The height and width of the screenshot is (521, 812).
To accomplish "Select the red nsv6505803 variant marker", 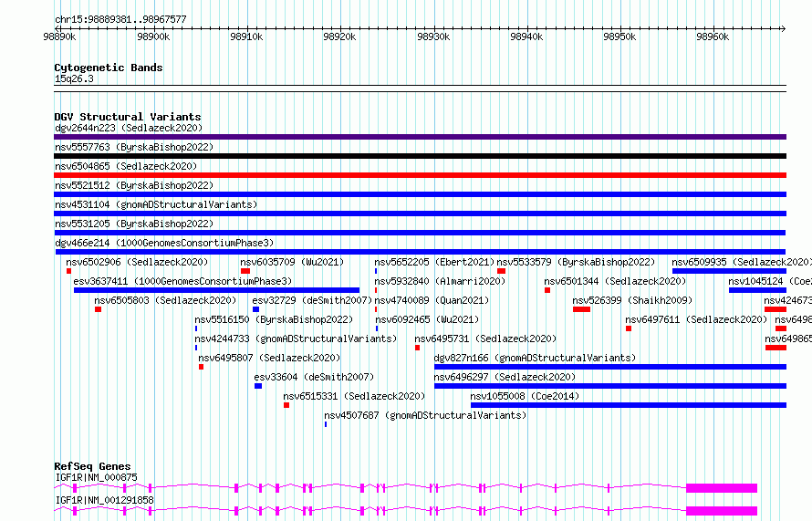I will point(98,309).
